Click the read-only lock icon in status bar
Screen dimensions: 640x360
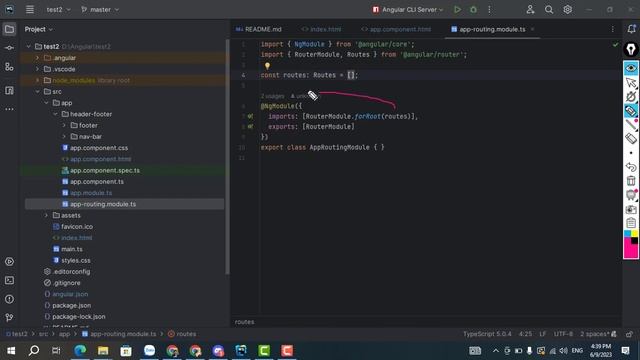[x=629, y=334]
